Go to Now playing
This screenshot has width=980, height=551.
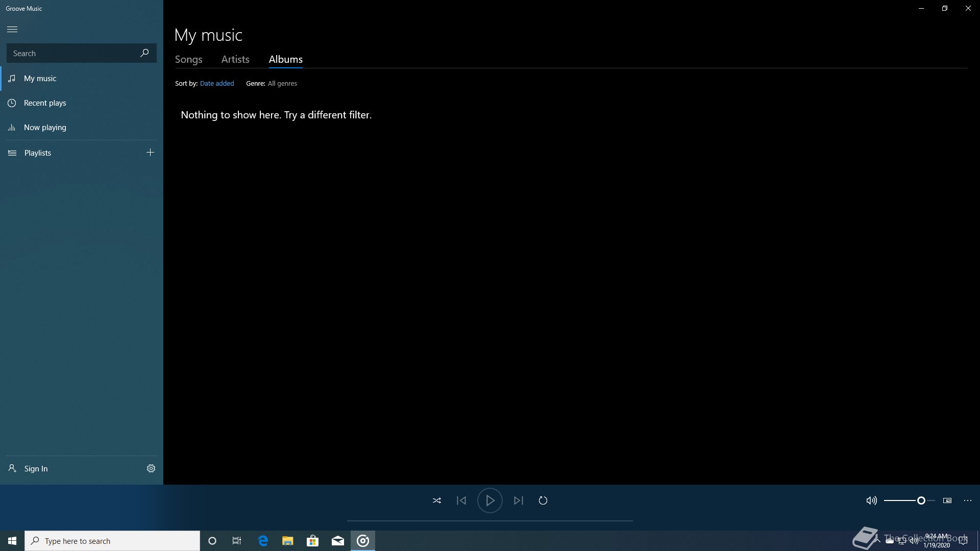coord(82,128)
